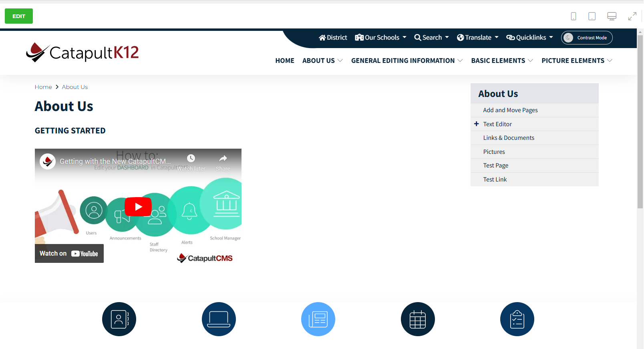
Task: Click the magnifying glass search icon
Action: tap(418, 37)
